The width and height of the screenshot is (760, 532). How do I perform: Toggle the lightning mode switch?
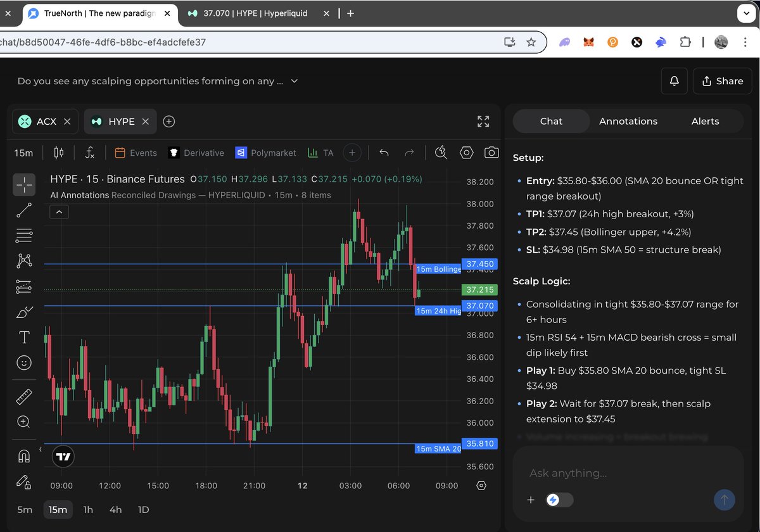point(559,500)
